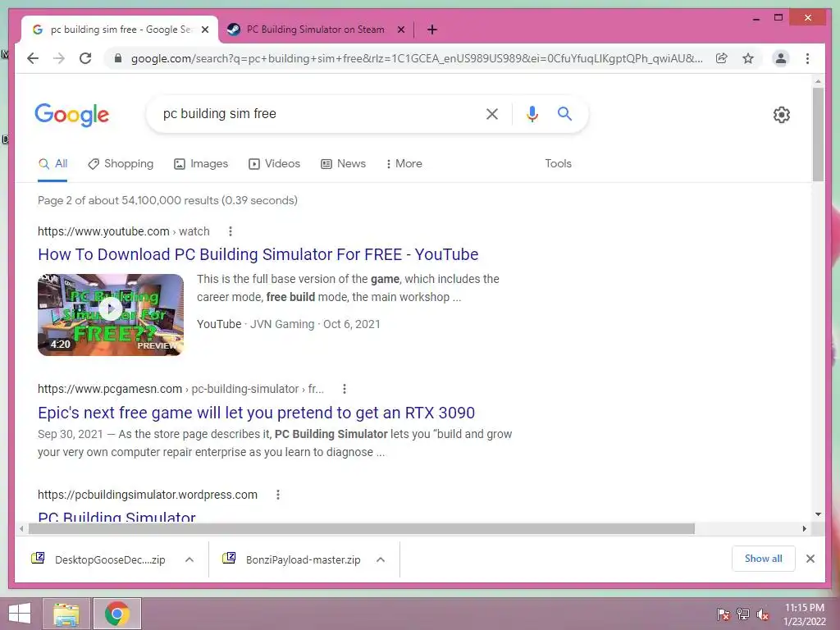Expand DesktopGooseDec zip download options

coord(189,559)
